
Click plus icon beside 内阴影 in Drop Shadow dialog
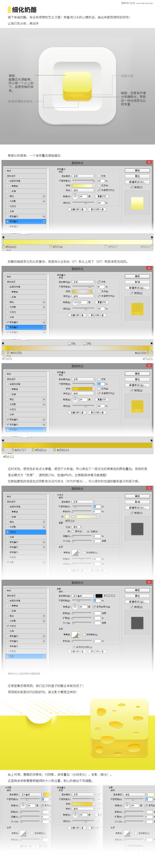(44, 621)
